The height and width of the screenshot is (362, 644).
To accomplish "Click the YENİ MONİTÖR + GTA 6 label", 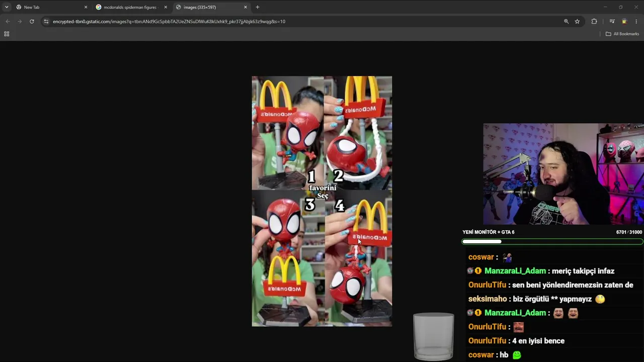I will 489,232.
